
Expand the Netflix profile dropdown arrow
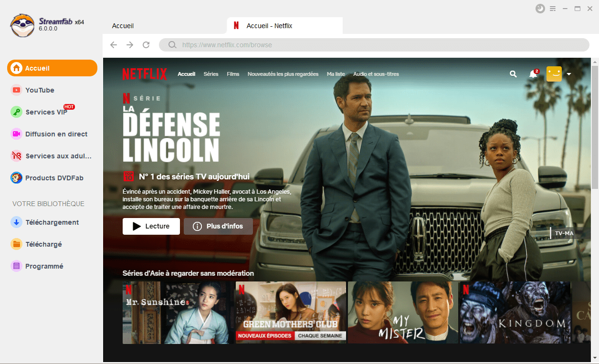569,74
